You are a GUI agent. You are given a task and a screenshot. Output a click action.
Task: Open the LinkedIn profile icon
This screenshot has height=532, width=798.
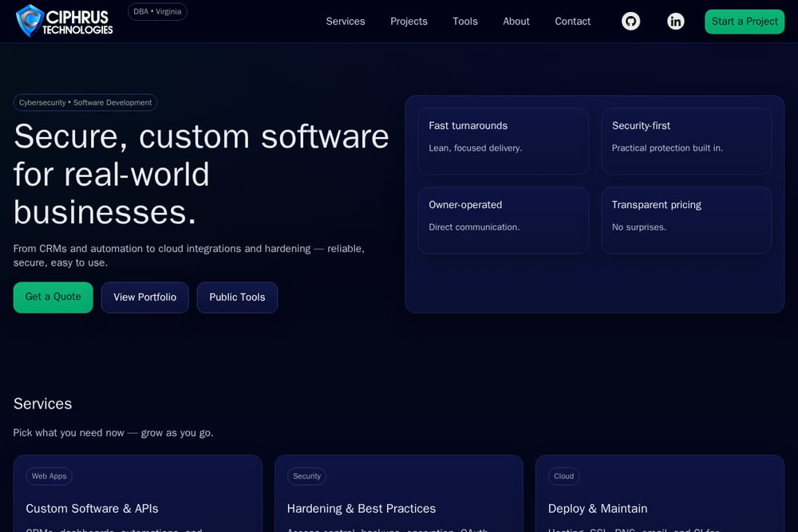pos(675,22)
